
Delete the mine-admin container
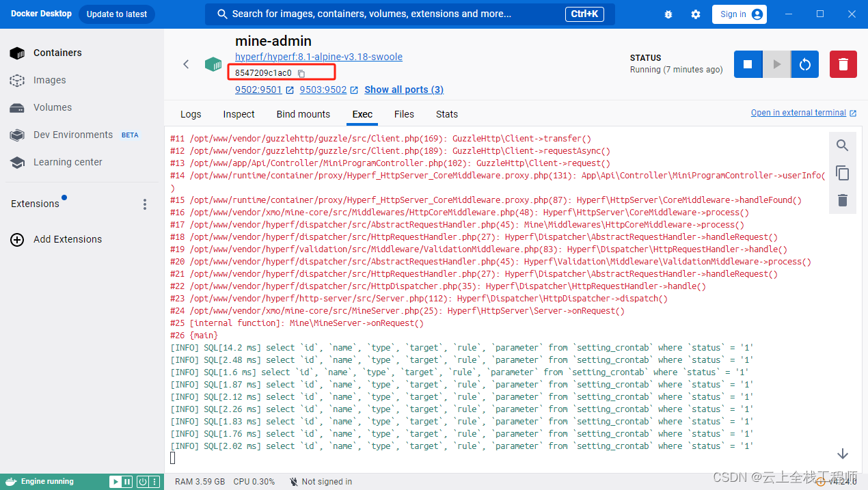click(x=843, y=64)
